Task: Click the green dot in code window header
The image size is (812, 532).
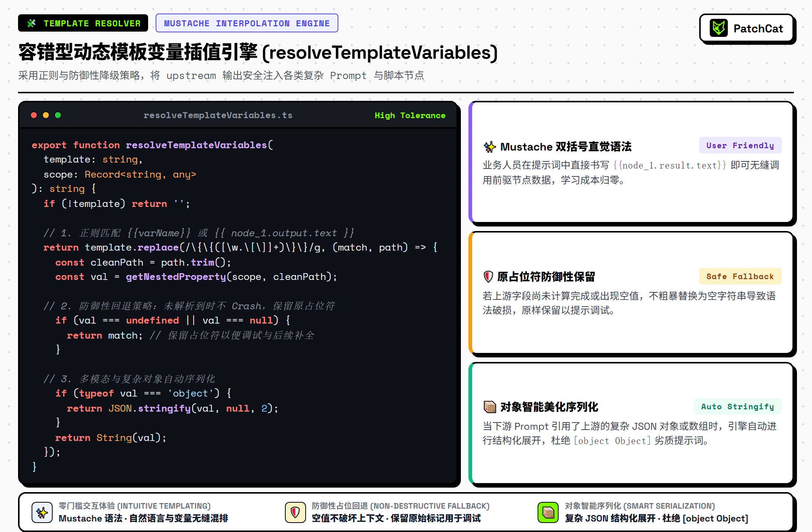Action: point(58,115)
